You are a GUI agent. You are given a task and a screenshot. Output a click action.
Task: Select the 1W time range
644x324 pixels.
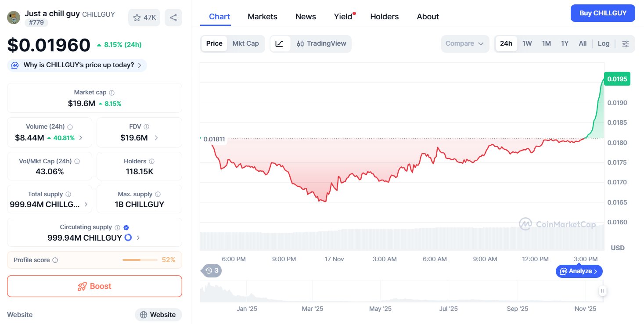pyautogui.click(x=527, y=43)
